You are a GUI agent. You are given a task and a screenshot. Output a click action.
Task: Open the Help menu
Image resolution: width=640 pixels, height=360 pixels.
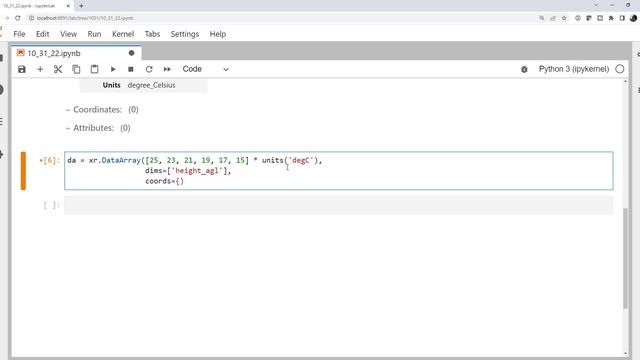(x=218, y=34)
